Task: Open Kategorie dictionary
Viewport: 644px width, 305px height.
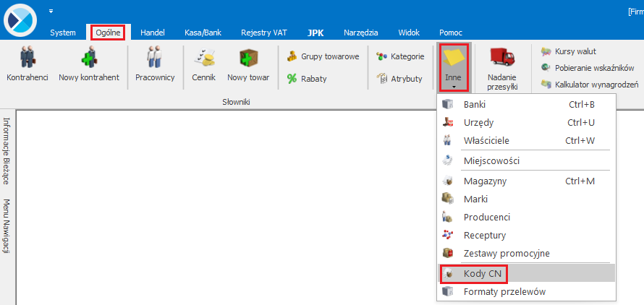Action: click(400, 56)
